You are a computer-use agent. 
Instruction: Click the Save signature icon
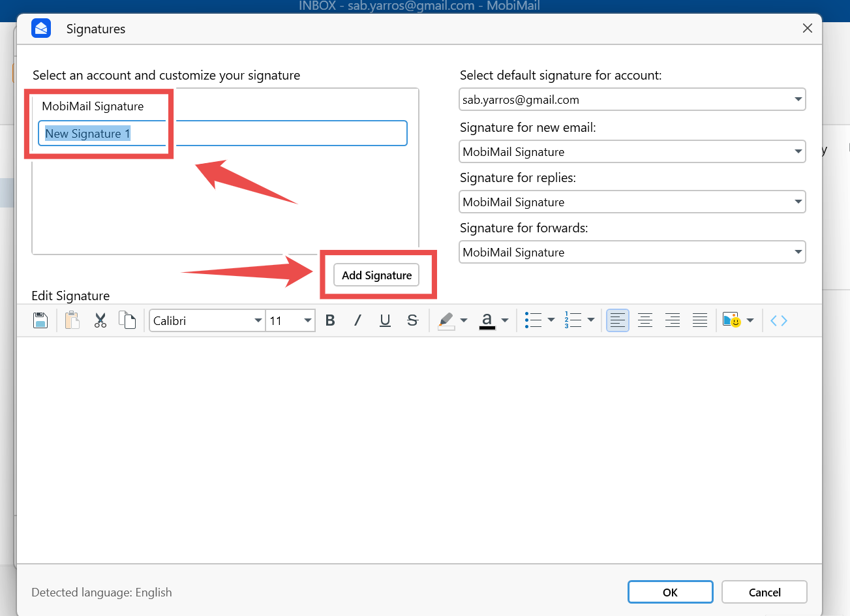pyautogui.click(x=40, y=320)
